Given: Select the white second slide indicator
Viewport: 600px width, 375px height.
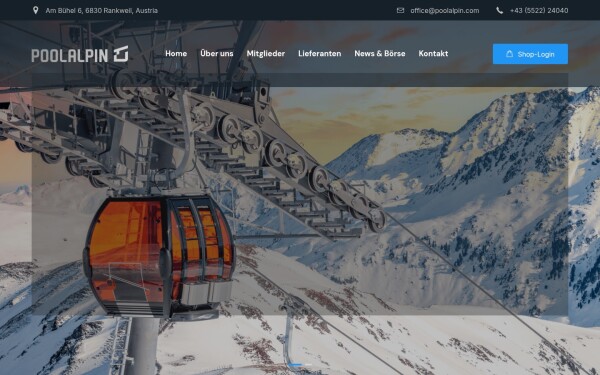Looking at the screenshot, I should 308,365.
